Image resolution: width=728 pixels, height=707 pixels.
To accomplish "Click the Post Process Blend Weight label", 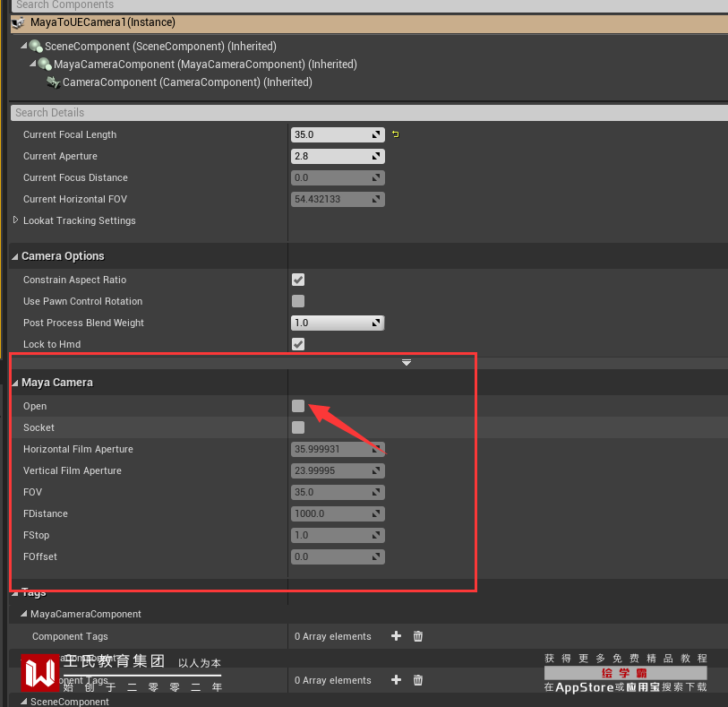I will coord(83,323).
